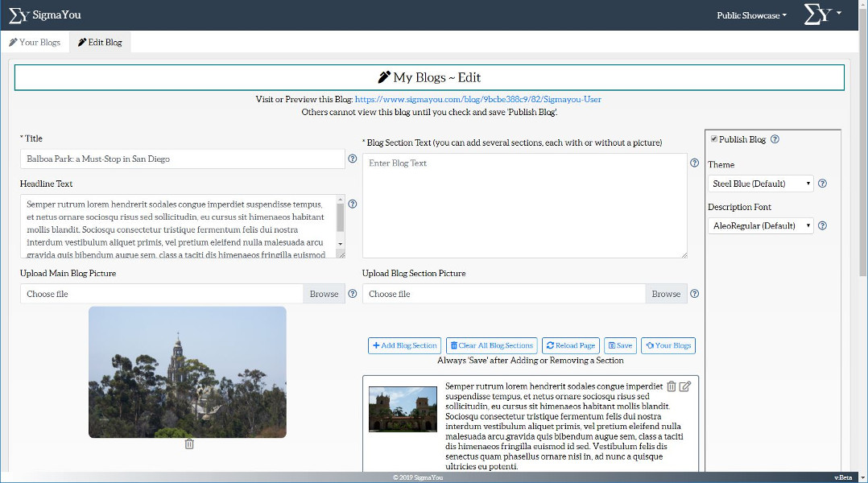Image resolution: width=868 pixels, height=483 pixels.
Task: Click Clear All Blog Sections button
Action: pyautogui.click(x=491, y=346)
